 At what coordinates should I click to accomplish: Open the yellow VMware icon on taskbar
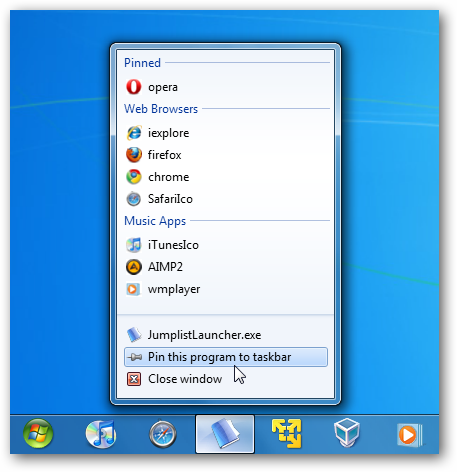pos(287,434)
